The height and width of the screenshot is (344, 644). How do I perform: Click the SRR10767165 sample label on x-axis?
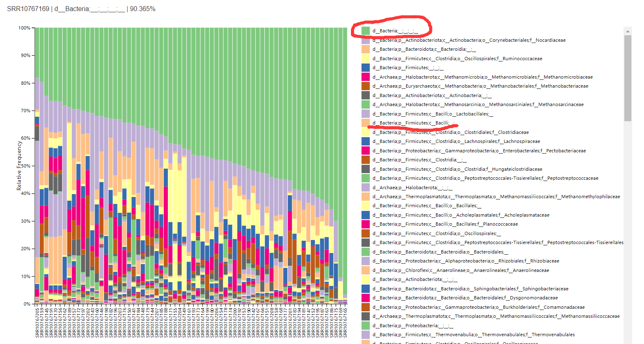pyautogui.click(x=345, y=323)
